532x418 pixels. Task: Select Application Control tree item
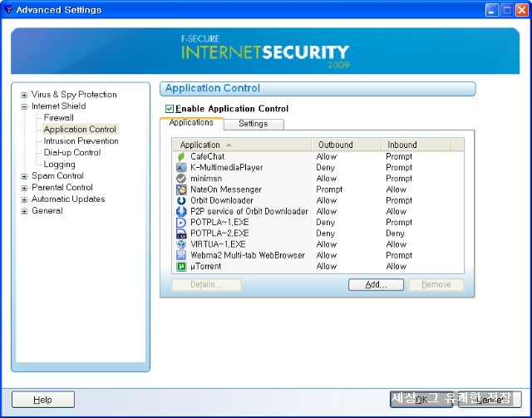click(x=80, y=130)
